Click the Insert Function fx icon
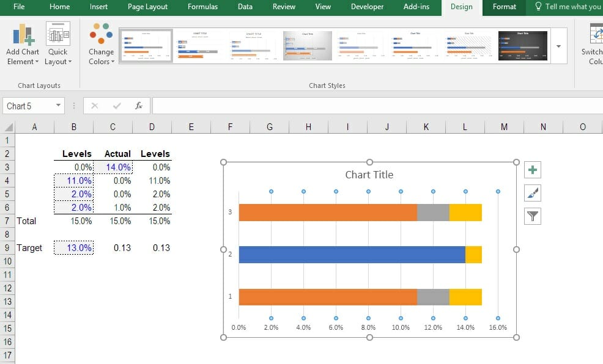The width and height of the screenshot is (603, 364). [139, 106]
